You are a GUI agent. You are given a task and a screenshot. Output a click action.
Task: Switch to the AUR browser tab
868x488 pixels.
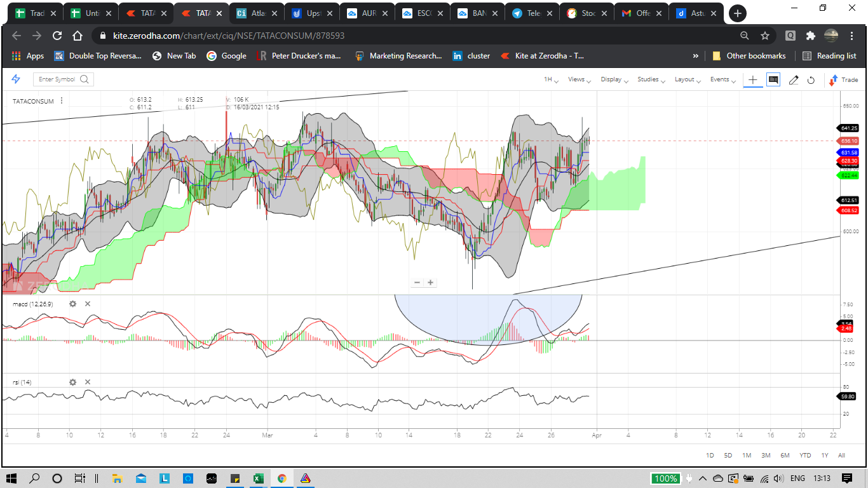pos(366,13)
